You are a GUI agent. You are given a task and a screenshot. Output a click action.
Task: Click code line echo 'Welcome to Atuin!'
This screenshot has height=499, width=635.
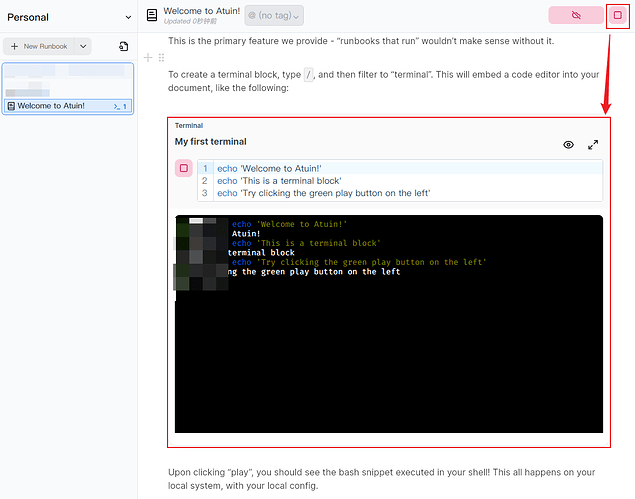[x=269, y=168]
